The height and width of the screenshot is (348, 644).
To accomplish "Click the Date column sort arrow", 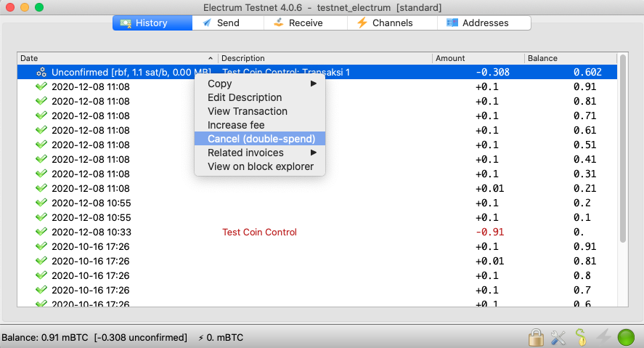I will (x=211, y=58).
